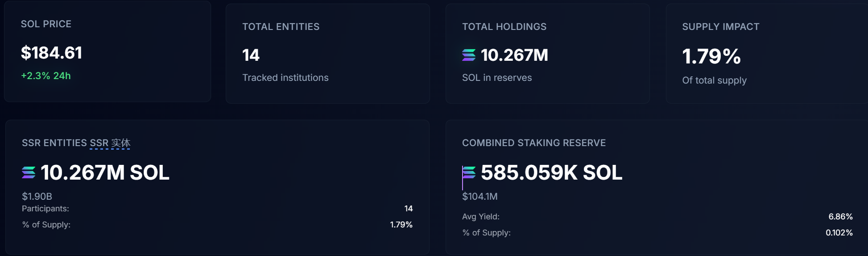Click the underlined SSR 实体 translated text
The height and width of the screenshot is (256, 868).
(110, 143)
